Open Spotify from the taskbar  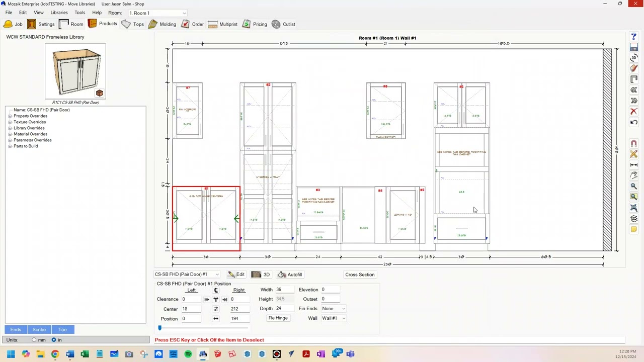188,354
